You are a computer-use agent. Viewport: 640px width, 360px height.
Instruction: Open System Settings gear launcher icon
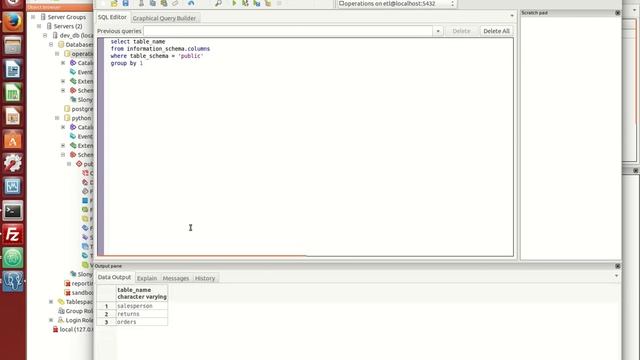(x=13, y=163)
